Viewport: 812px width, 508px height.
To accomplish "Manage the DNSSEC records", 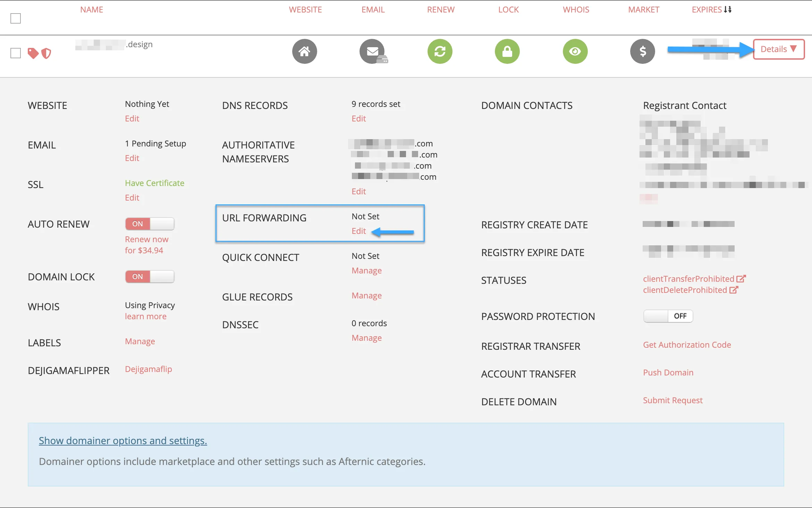I will [366, 338].
